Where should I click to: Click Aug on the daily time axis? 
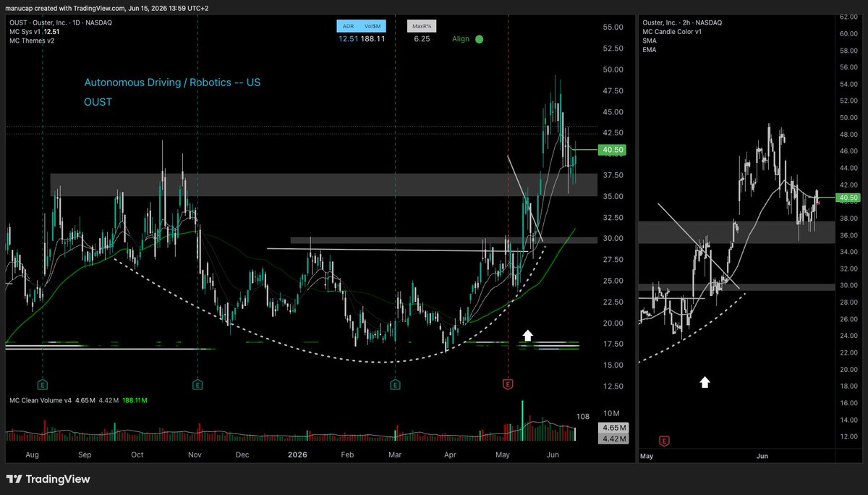click(x=32, y=455)
